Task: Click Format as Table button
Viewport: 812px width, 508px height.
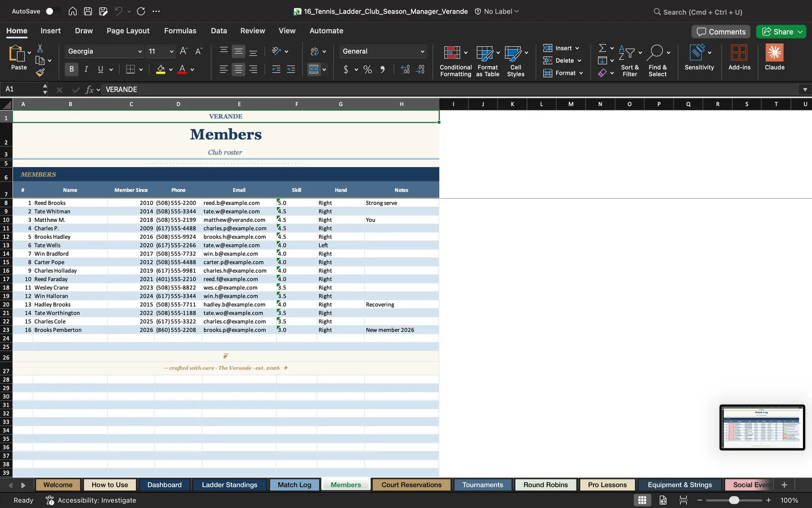Action: point(488,60)
